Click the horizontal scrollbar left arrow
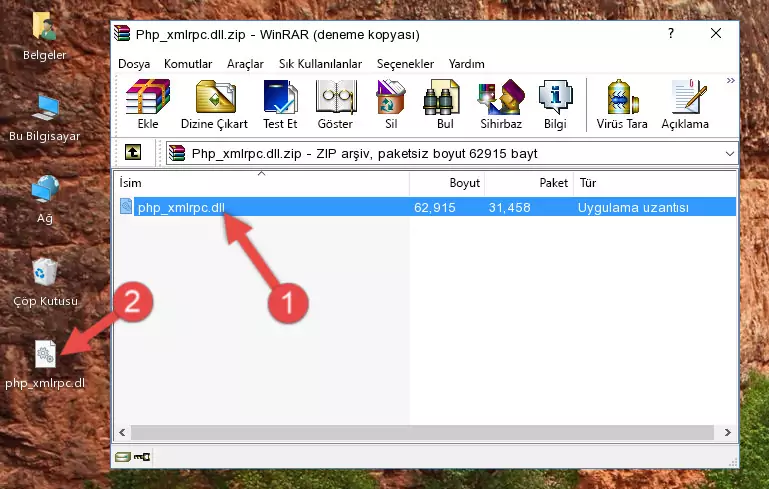Image resolution: width=769 pixels, height=489 pixels. tap(122, 433)
